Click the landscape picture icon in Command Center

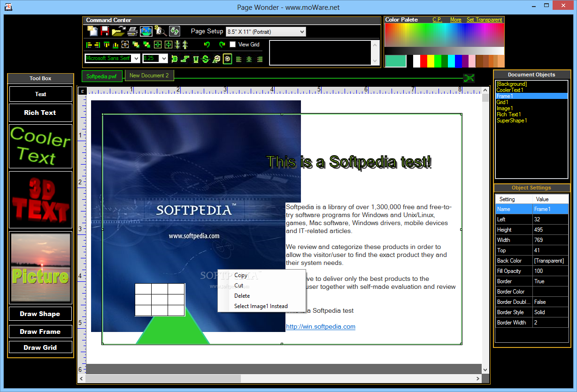click(146, 31)
